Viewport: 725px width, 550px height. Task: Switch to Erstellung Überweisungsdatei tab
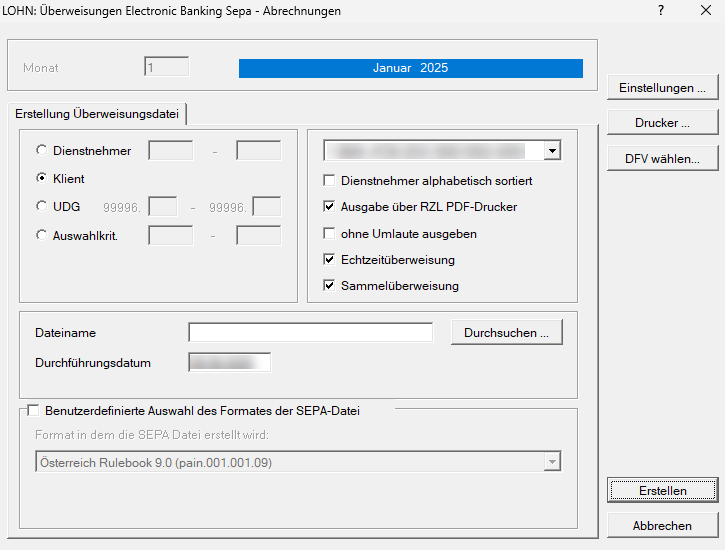coord(97,114)
